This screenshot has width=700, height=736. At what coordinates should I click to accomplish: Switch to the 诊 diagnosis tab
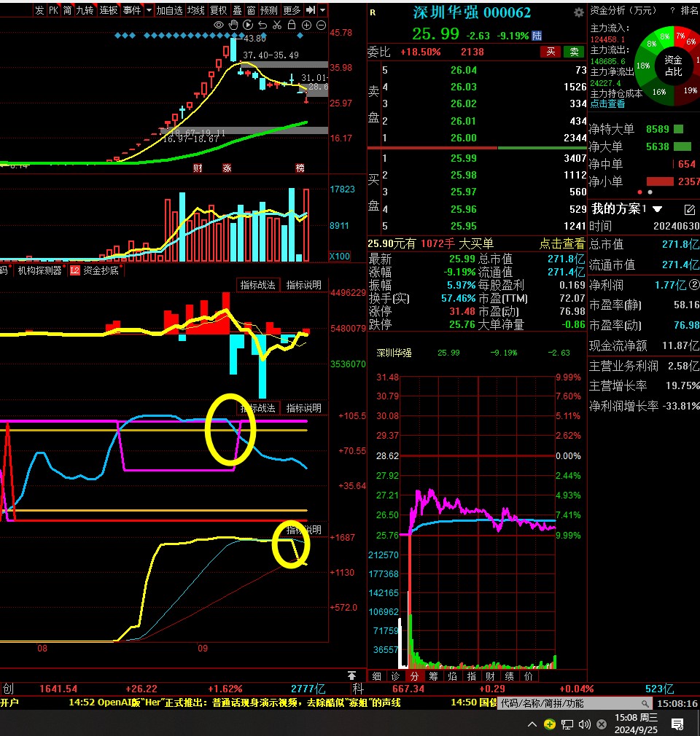395,676
